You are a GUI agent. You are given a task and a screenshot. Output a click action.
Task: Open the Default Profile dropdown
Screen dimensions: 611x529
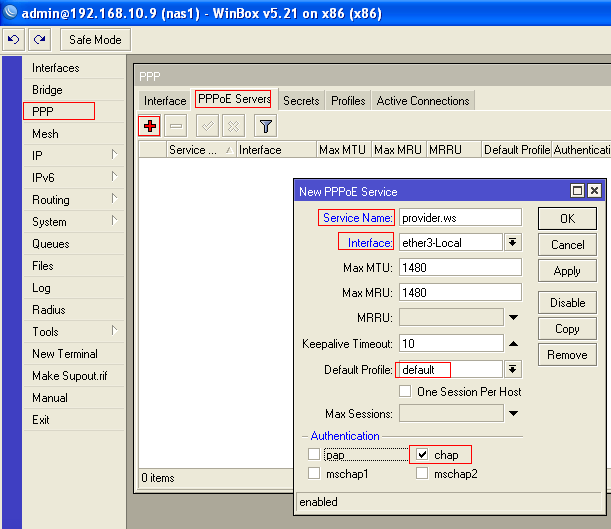512,369
